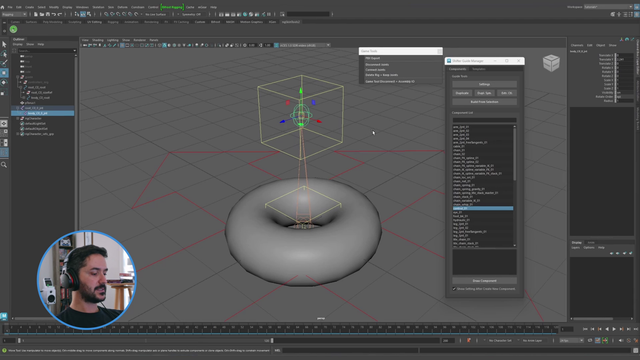Click the Maya logo icon at bottom-left
This screenshot has width=640, height=360.
click(x=4, y=316)
